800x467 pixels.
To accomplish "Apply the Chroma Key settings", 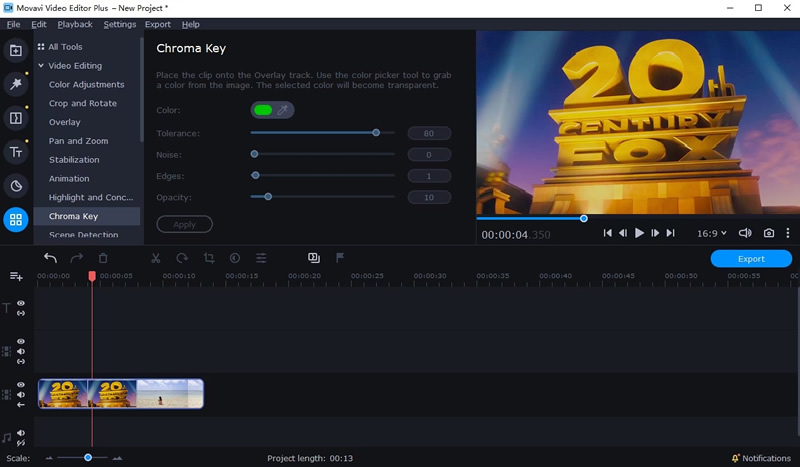I will pyautogui.click(x=184, y=224).
